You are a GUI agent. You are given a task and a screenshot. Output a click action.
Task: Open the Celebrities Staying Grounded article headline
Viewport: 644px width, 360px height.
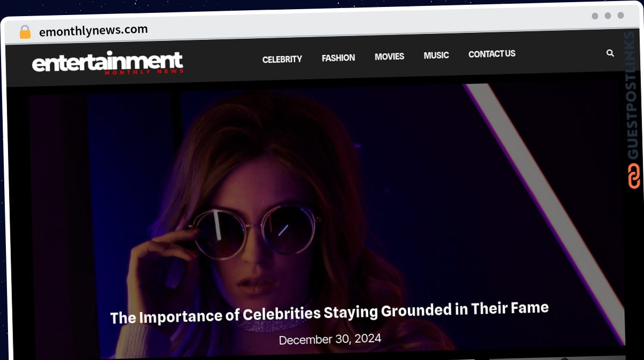[x=330, y=313]
